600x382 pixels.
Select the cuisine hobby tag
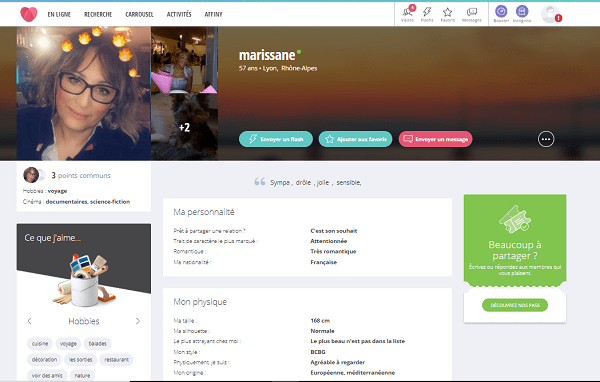click(40, 344)
